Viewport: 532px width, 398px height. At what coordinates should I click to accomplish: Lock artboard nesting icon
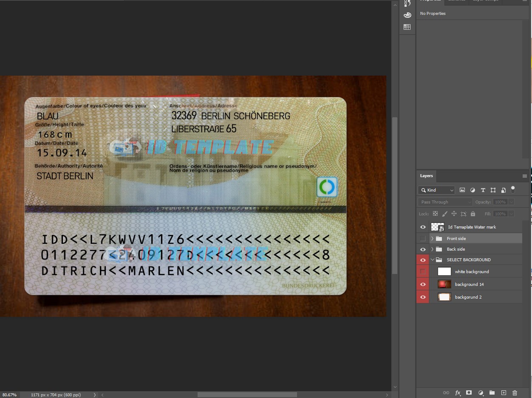[464, 214]
